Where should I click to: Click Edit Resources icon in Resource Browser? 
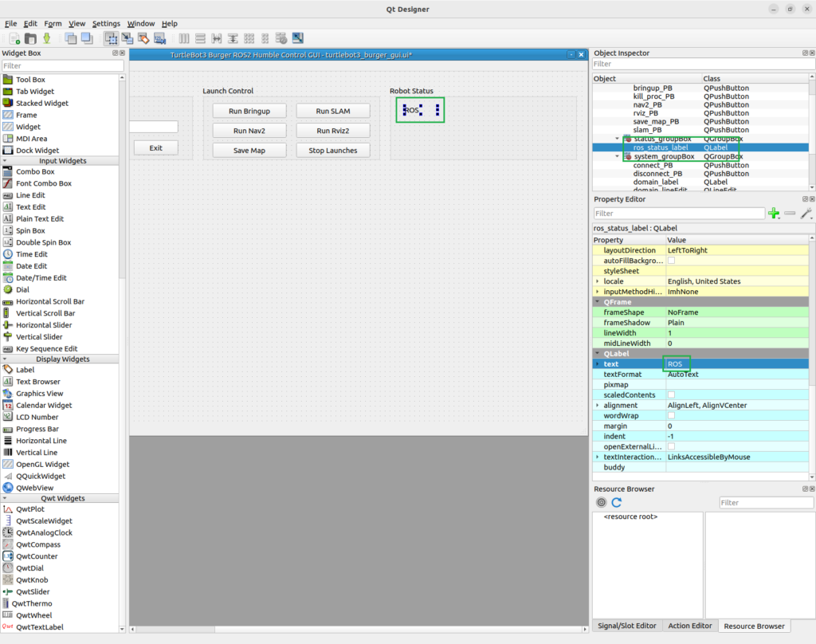[x=602, y=502]
